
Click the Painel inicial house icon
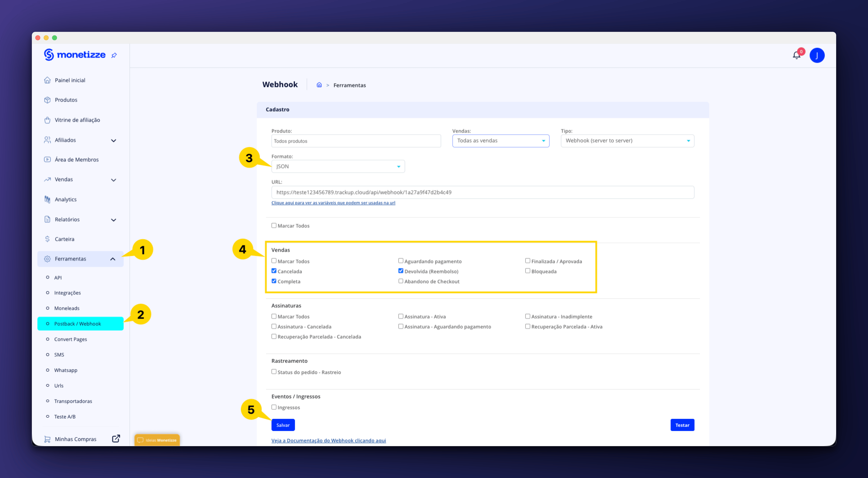[47, 80]
